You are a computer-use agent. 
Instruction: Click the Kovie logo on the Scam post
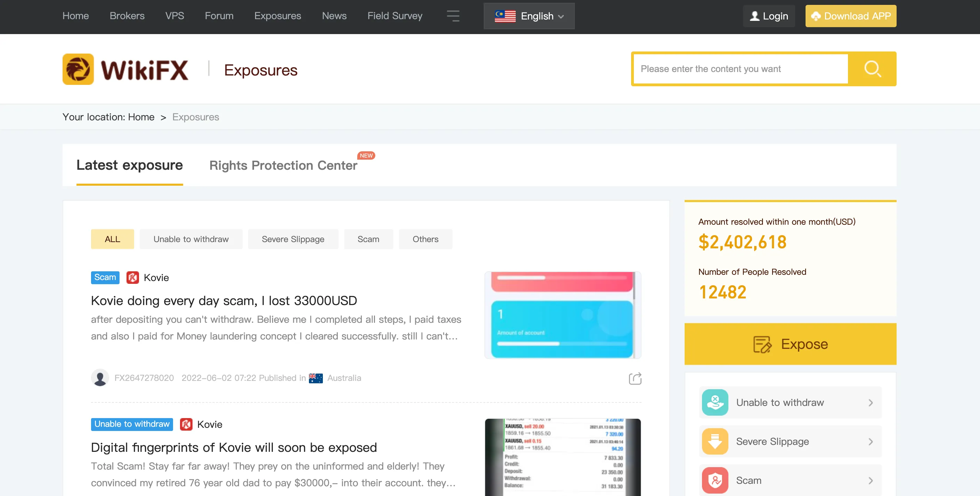pos(133,278)
